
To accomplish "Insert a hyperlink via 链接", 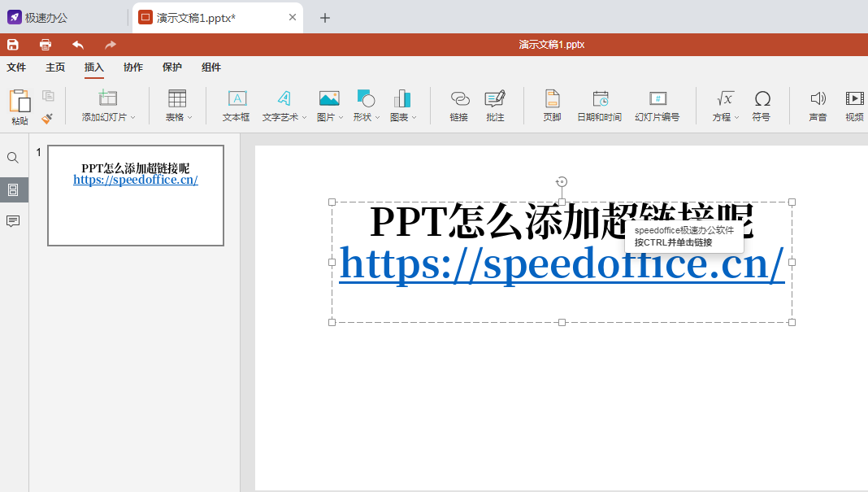I will coord(459,106).
